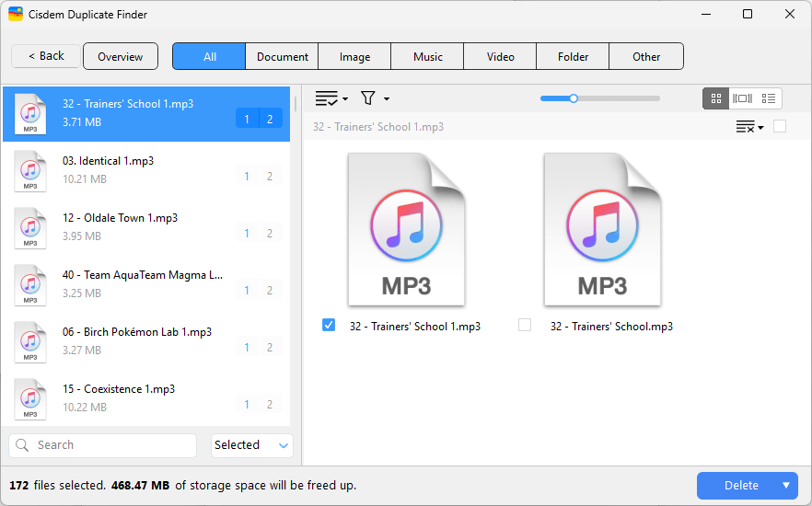
Task: Switch to side-by-side compare view
Action: pos(742,98)
